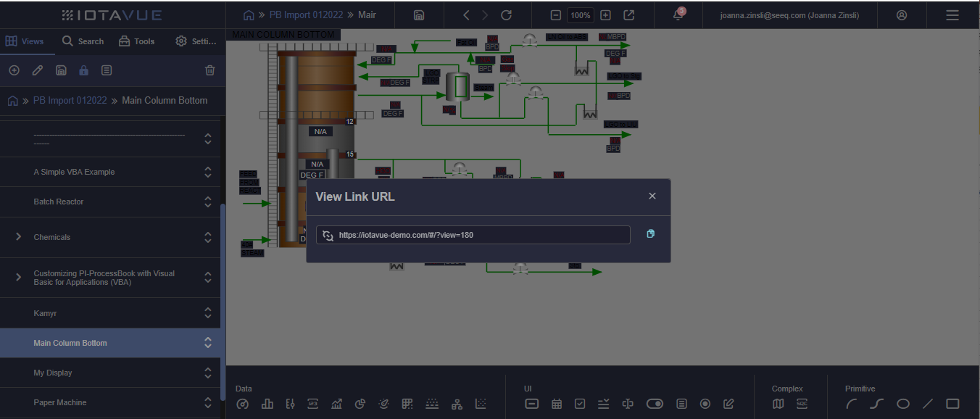
Task: Expand the Chemicals folder
Action: [x=18, y=237]
